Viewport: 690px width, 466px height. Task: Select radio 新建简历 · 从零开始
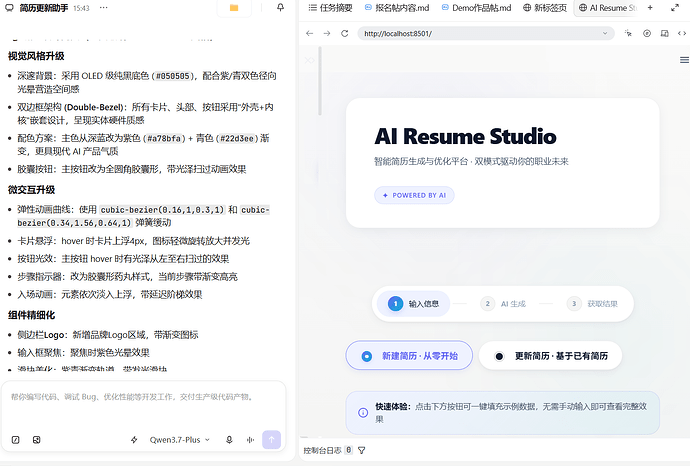(409, 356)
